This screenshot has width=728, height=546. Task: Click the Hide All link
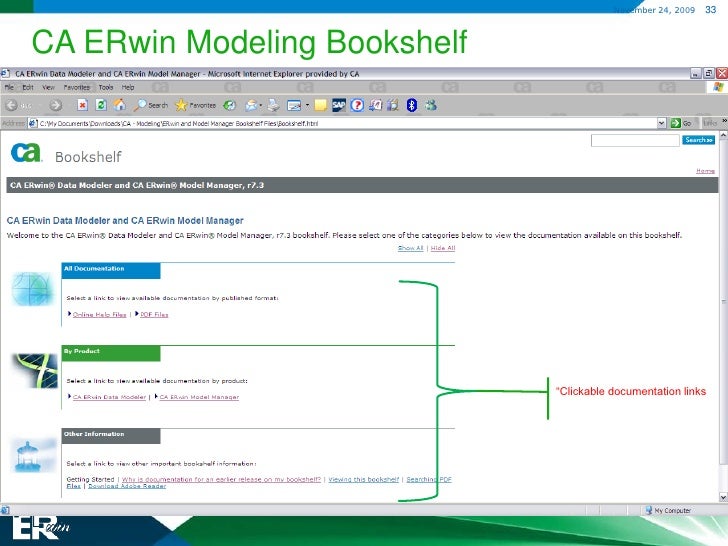(443, 248)
